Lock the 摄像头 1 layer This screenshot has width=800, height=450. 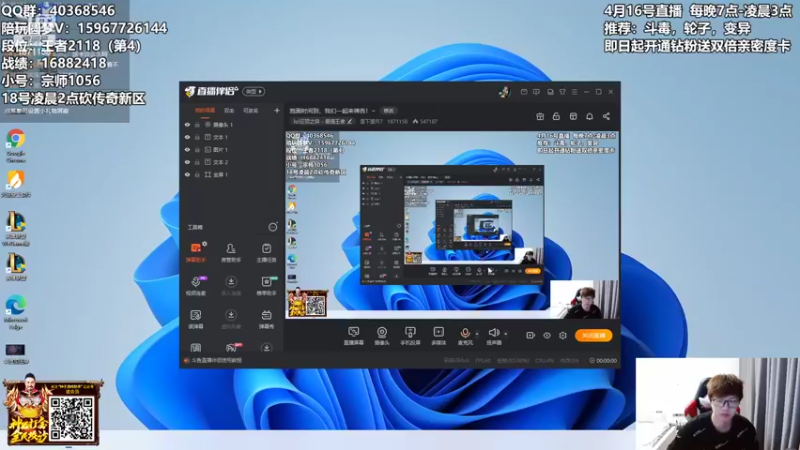click(x=197, y=124)
